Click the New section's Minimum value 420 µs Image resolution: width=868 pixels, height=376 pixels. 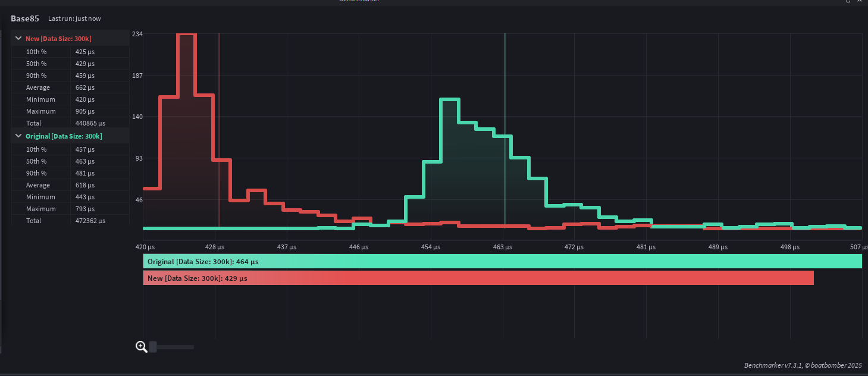coord(84,99)
